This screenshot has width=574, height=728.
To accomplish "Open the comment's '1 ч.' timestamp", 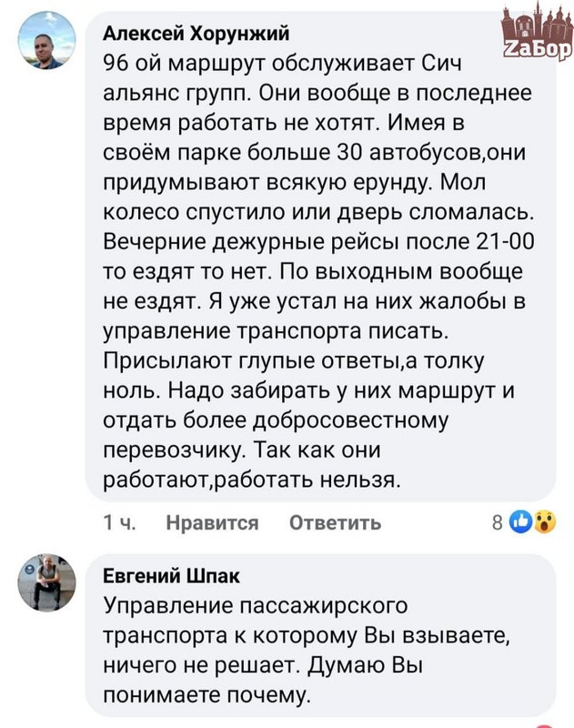I will 119,523.
